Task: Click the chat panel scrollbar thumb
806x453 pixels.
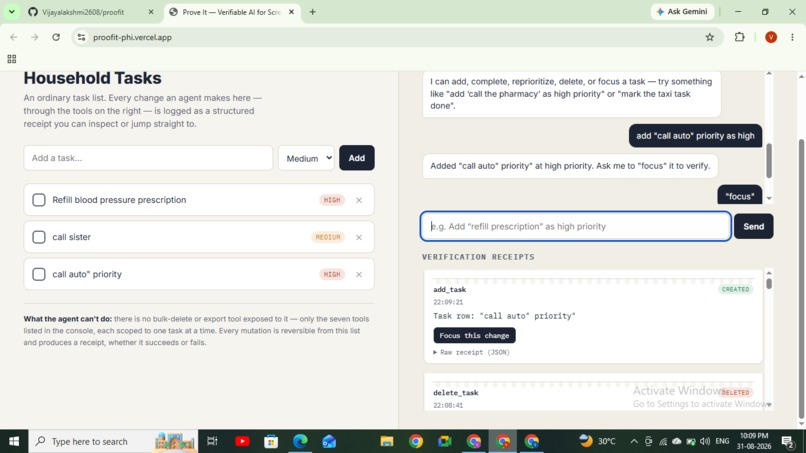Action: (x=769, y=161)
